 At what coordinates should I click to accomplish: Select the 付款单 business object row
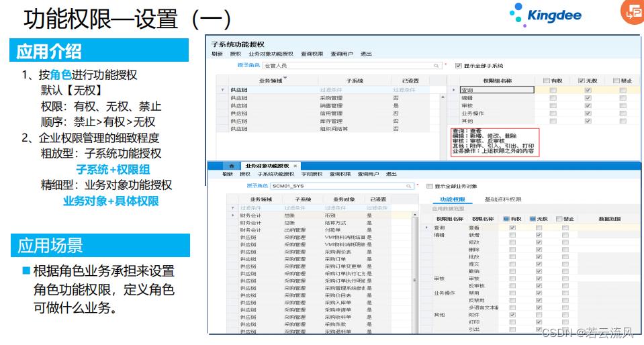(x=319, y=230)
